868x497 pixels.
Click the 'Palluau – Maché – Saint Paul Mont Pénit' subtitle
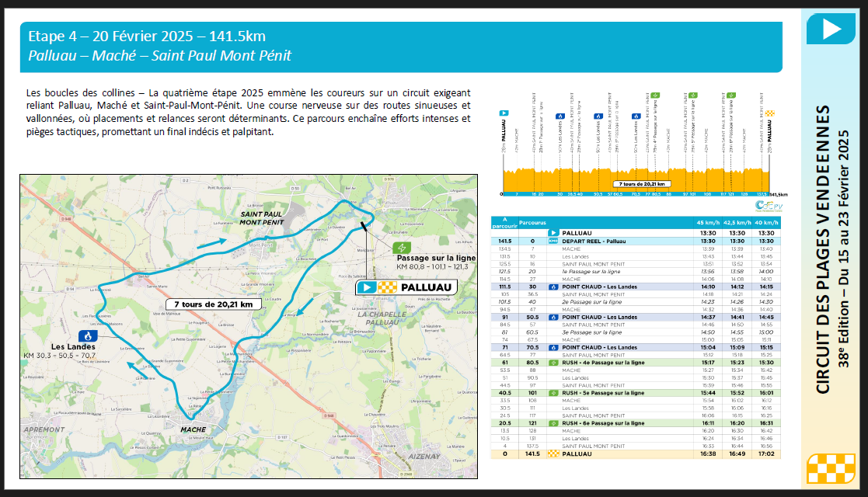[x=159, y=55]
